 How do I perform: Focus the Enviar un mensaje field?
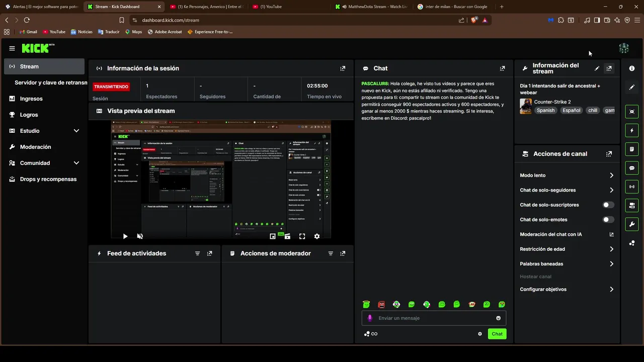tap(434, 318)
